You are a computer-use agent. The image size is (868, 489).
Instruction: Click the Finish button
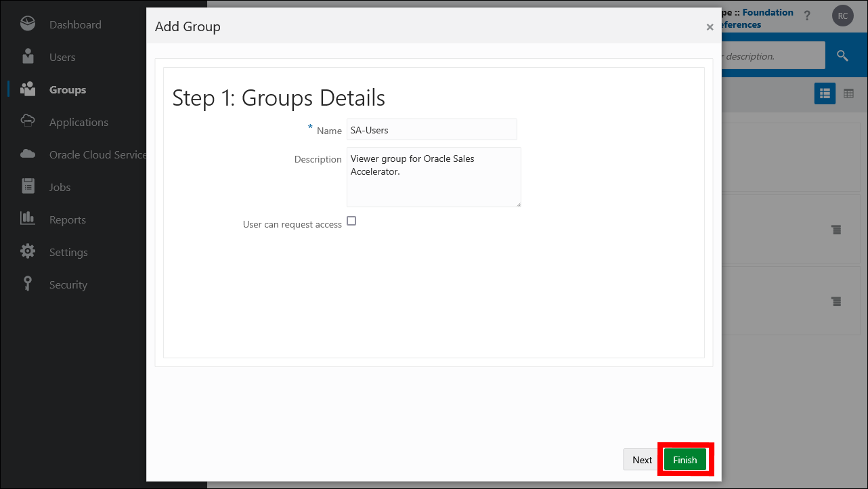[x=685, y=459]
